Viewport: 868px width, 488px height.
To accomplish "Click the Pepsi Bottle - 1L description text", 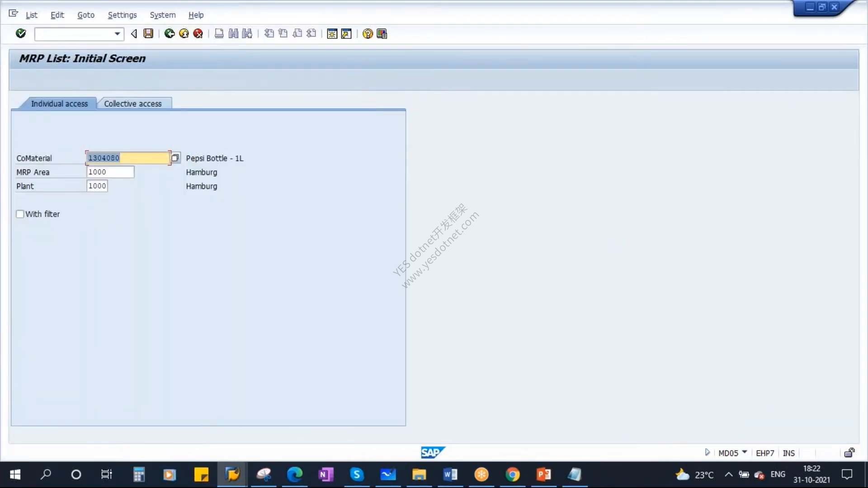I will point(215,158).
